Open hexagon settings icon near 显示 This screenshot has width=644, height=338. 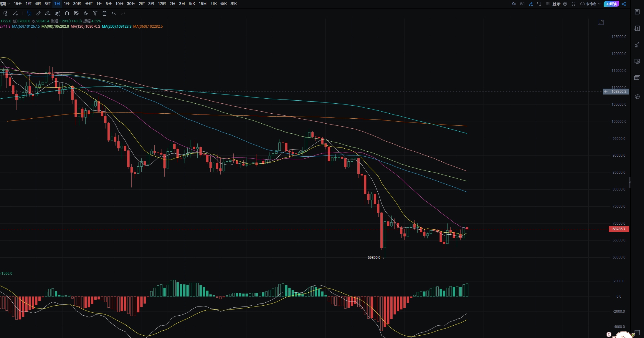coord(565,4)
